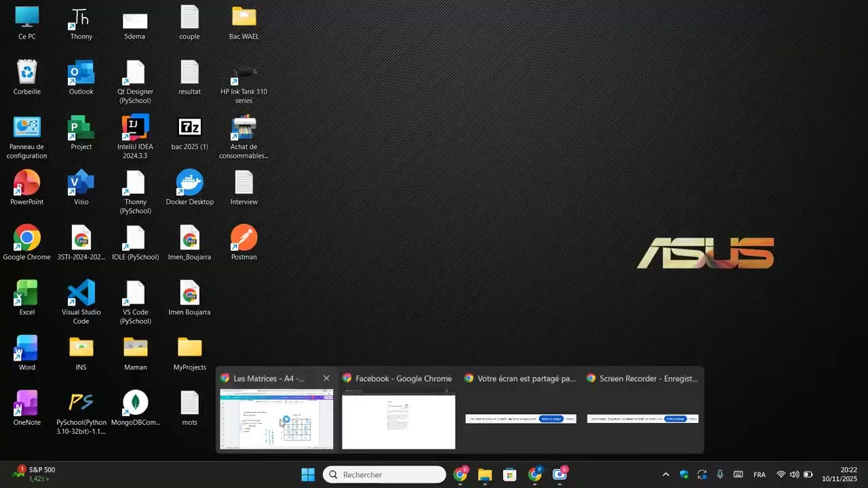
Task: Select the Panneau de configuration icon
Action: (x=27, y=137)
